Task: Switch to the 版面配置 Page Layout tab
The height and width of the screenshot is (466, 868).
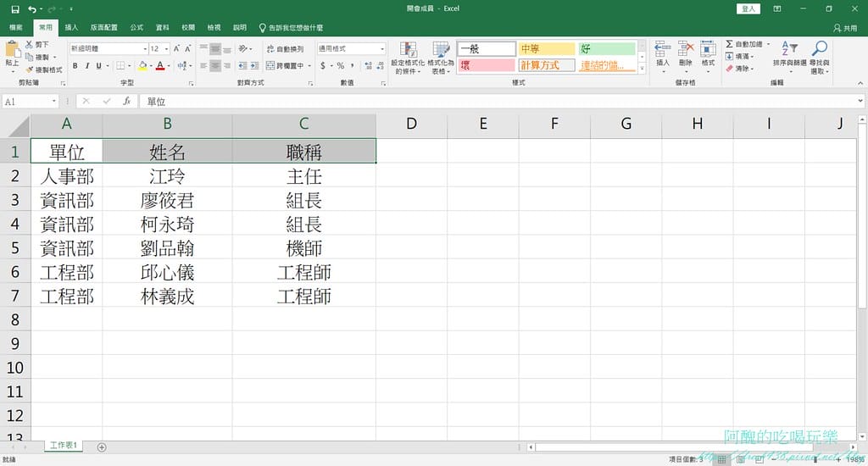Action: 104,27
